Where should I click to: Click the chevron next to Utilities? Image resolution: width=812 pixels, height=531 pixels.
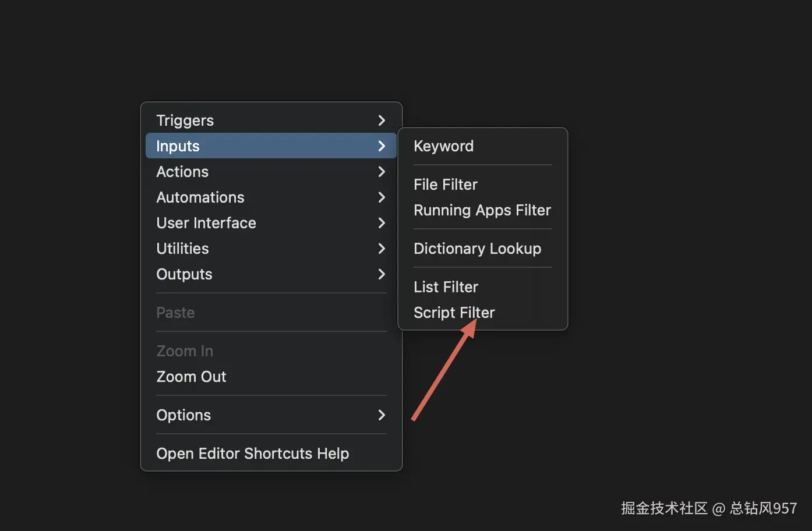(382, 249)
